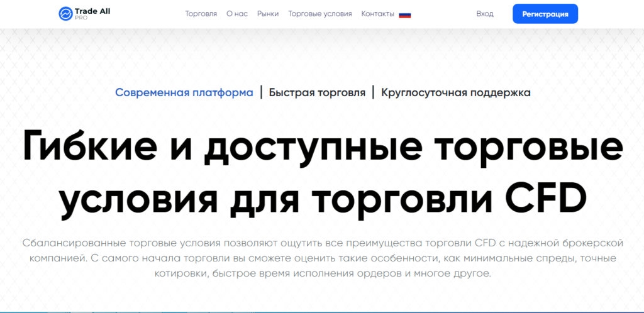
Task: Select Торговые условия in the navigation
Action: (320, 14)
